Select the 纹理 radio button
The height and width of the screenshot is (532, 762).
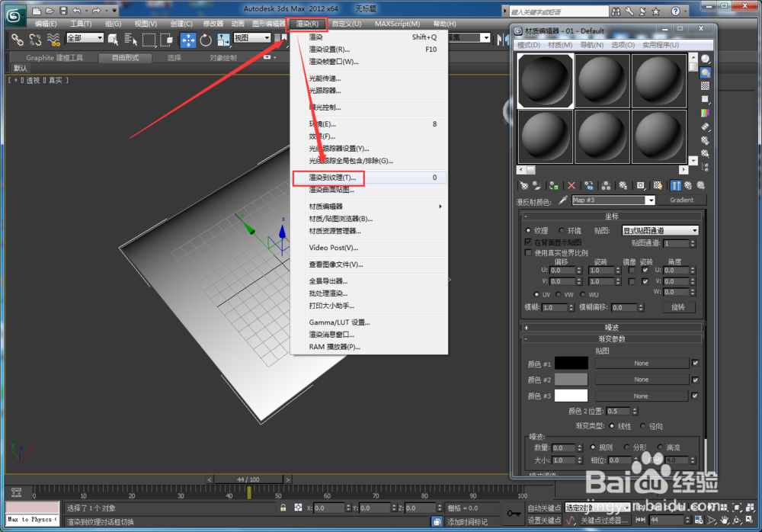528,230
